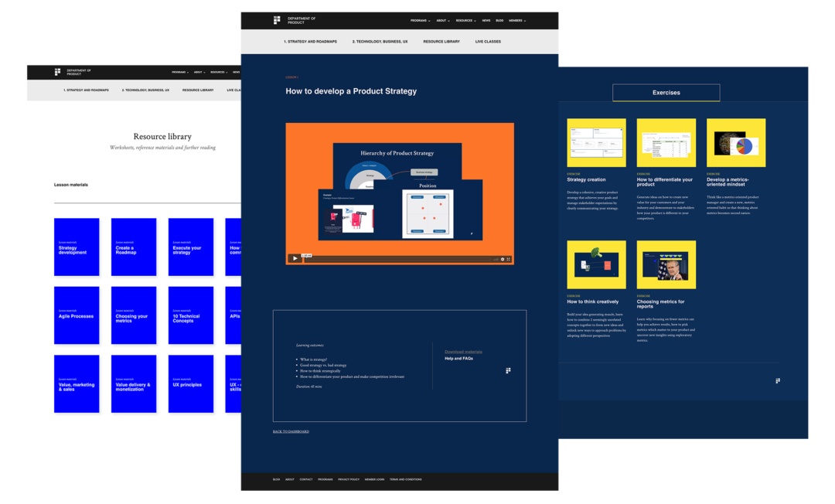The height and width of the screenshot is (504, 835).
Task: Click the footer logo icon on the Exercises page
Action: (777, 380)
